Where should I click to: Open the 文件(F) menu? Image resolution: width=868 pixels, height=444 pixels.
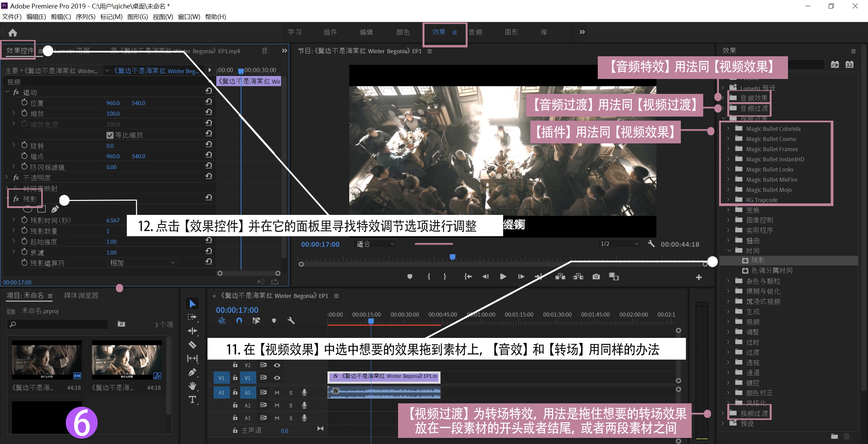[x=12, y=17]
